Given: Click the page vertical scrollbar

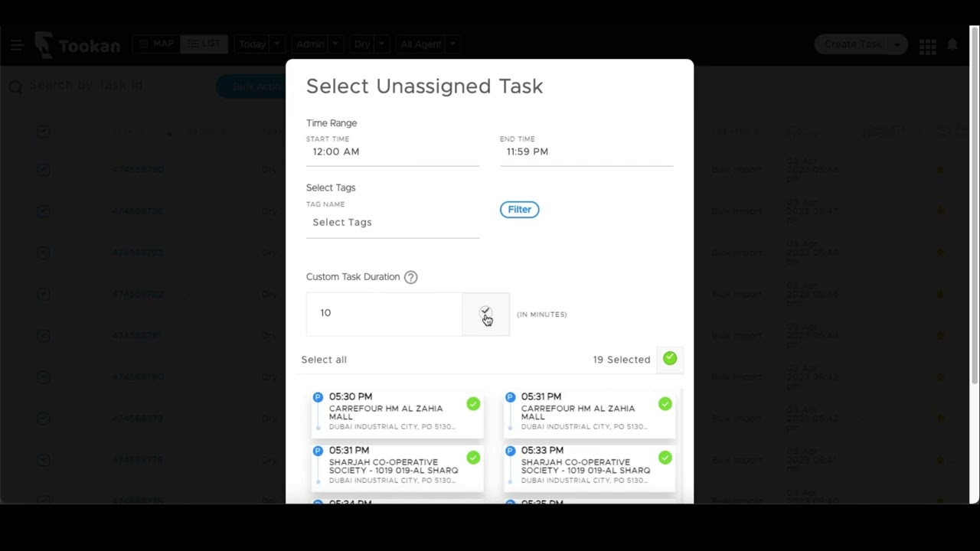Looking at the screenshot, I should pyautogui.click(x=975, y=207).
